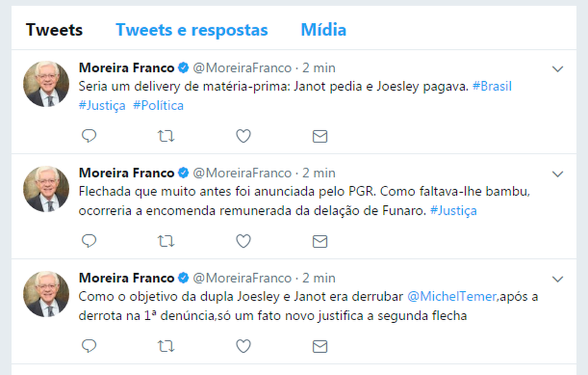
Task: Switch to the Tweets e respostas tab
Action: tap(192, 30)
